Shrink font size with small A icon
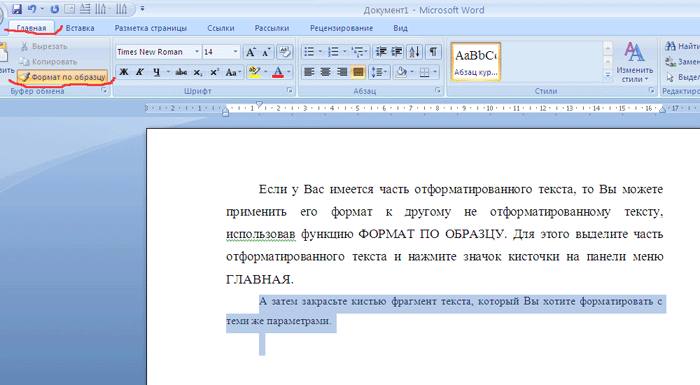This screenshot has height=385, width=700. 266,52
